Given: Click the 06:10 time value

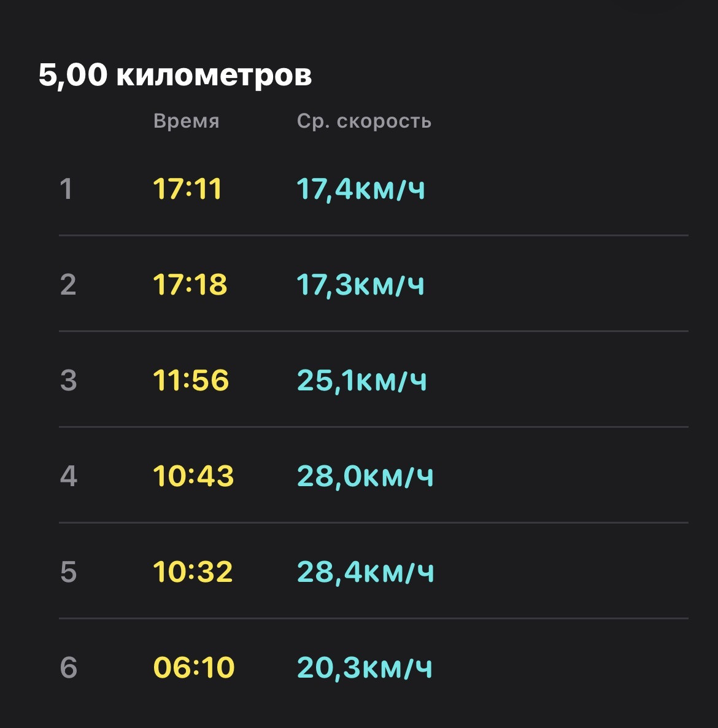Looking at the screenshot, I should 194,667.
